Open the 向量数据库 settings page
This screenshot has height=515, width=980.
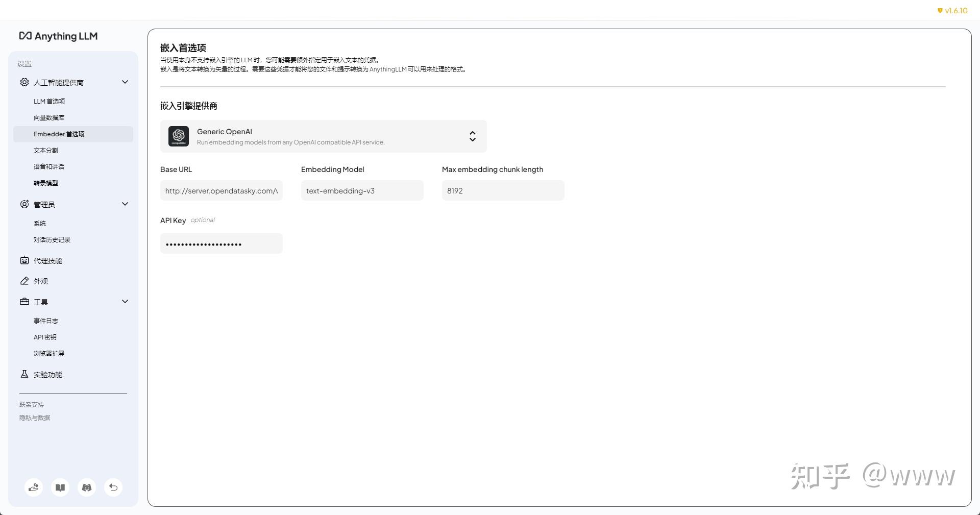[x=49, y=117]
